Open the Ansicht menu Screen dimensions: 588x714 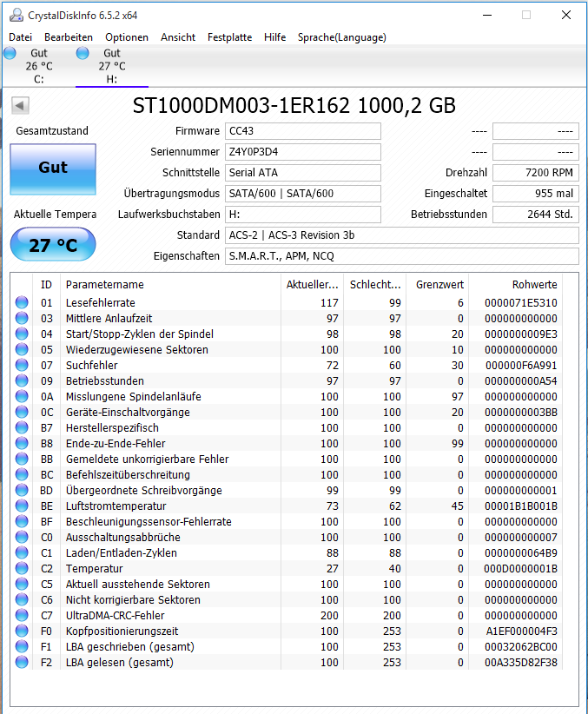tap(178, 37)
